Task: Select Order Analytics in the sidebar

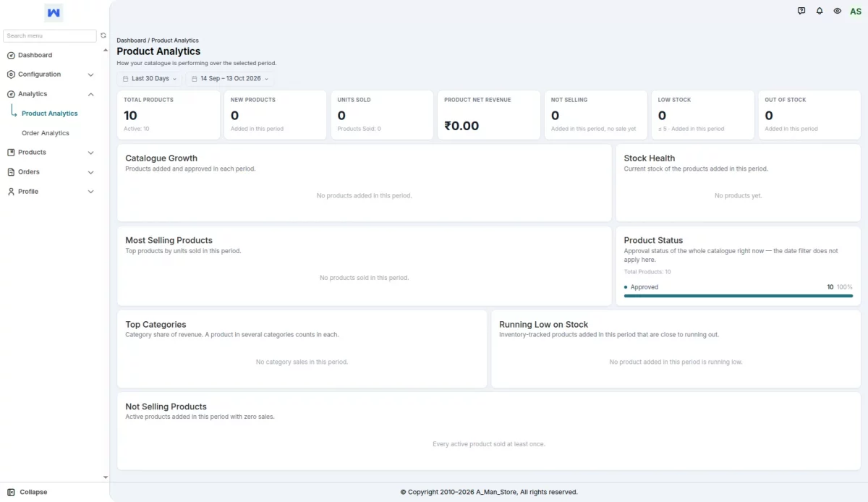Action: tap(46, 133)
